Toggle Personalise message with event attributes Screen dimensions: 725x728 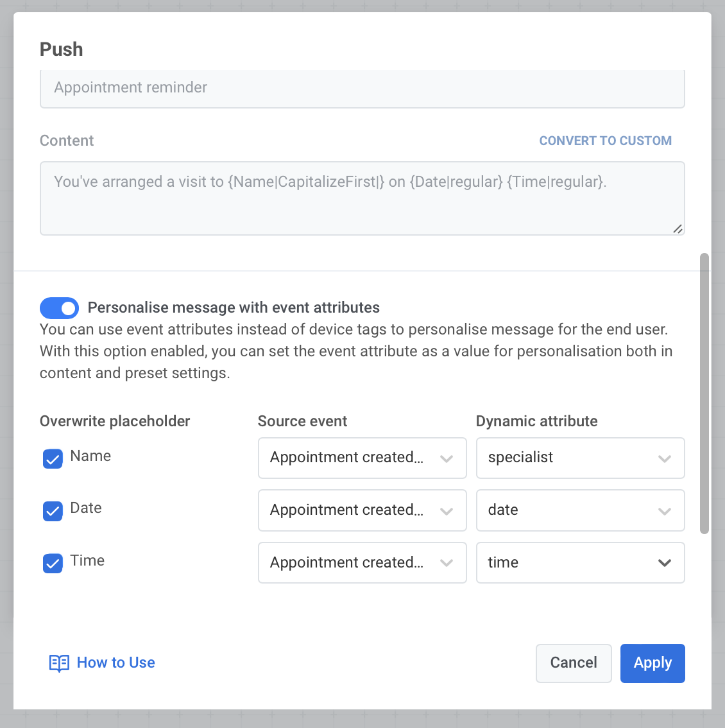(x=59, y=308)
